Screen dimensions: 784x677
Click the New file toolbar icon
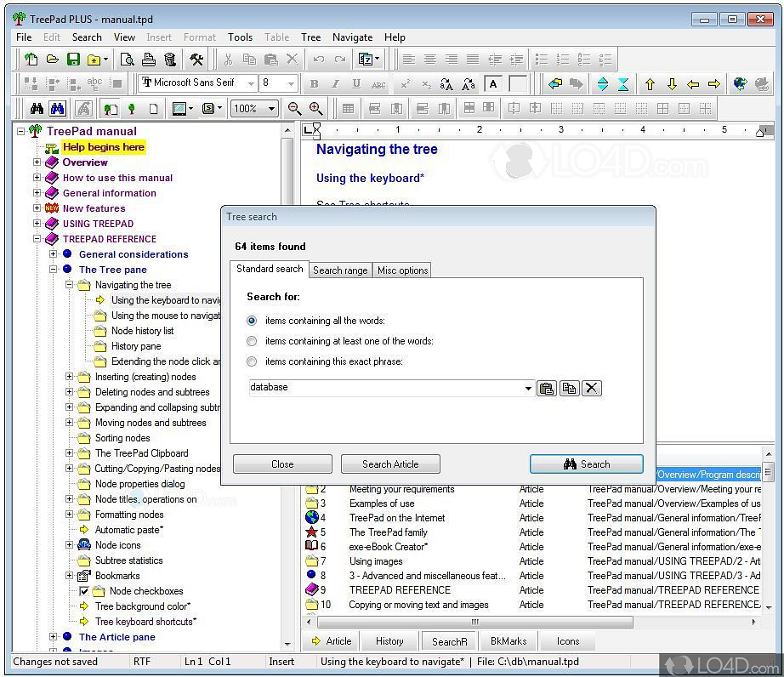[x=31, y=60]
